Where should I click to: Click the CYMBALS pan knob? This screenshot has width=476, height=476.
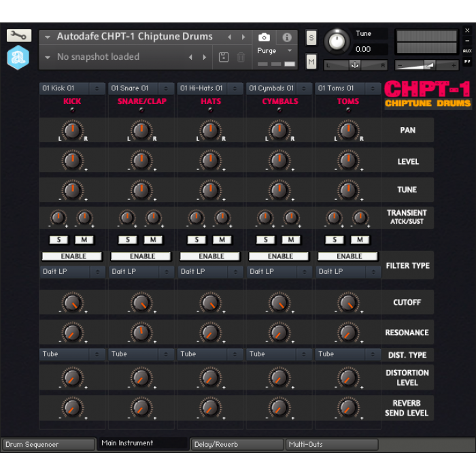click(279, 130)
